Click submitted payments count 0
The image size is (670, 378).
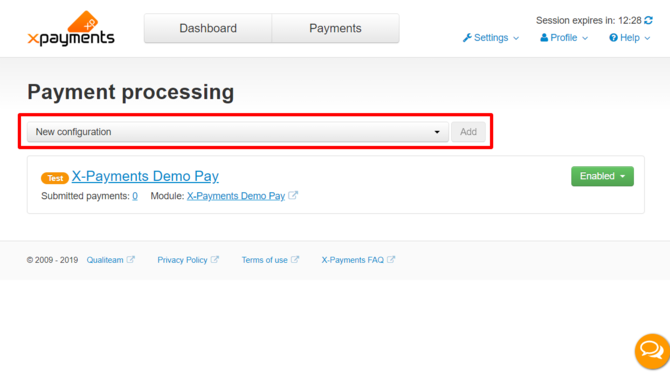(135, 196)
